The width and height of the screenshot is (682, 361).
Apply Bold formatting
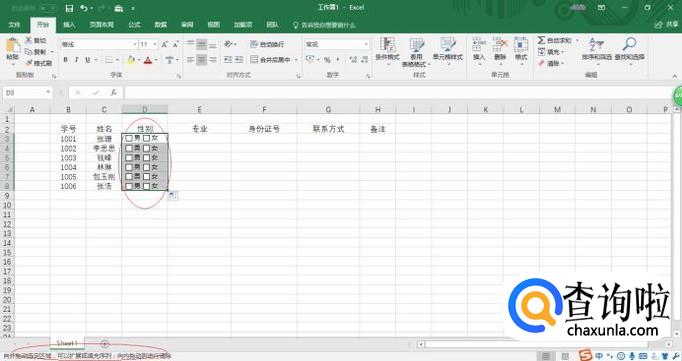click(x=65, y=60)
